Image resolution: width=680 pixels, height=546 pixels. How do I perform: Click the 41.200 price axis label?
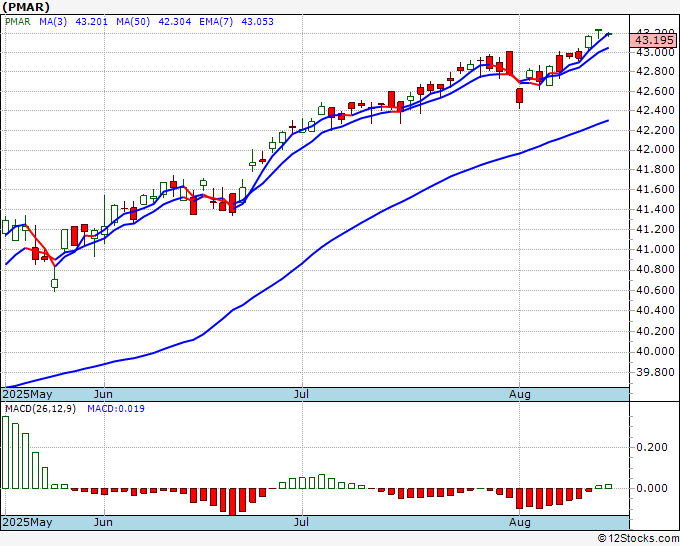[x=655, y=229]
